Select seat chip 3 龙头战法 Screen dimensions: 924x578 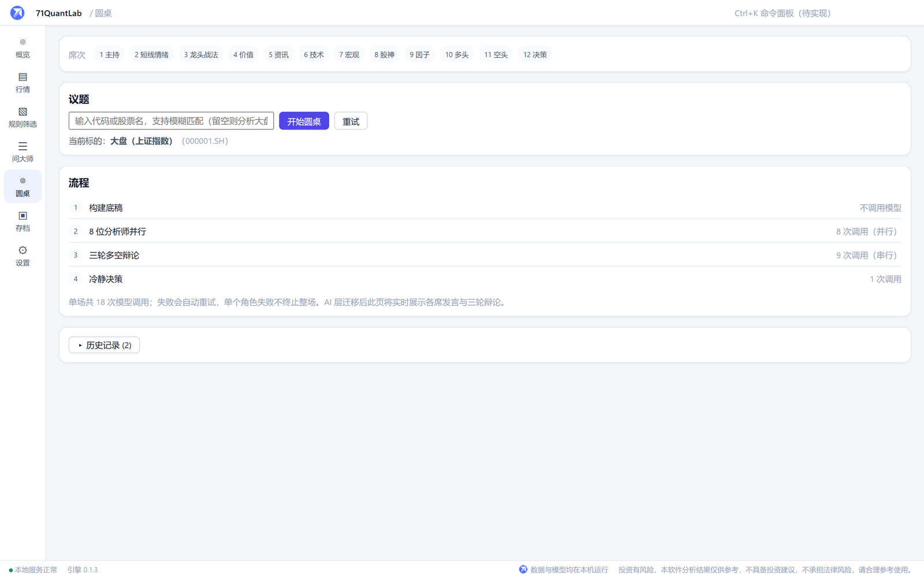click(x=201, y=54)
